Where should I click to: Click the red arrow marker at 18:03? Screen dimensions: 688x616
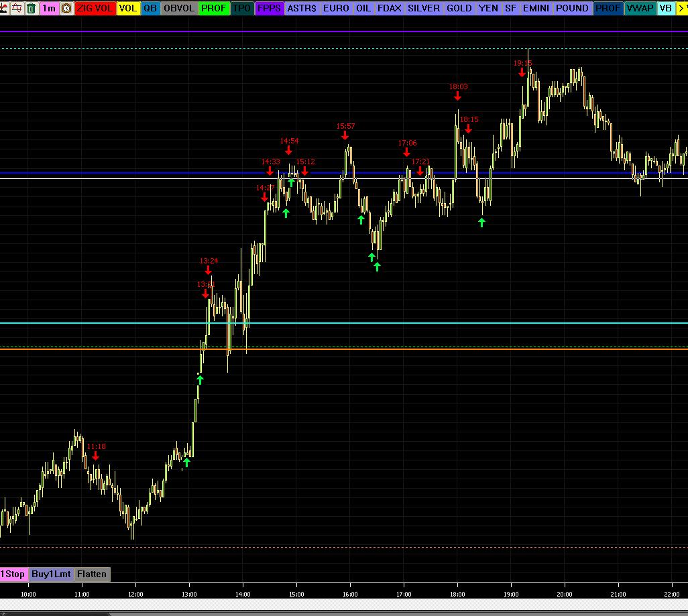[x=458, y=96]
